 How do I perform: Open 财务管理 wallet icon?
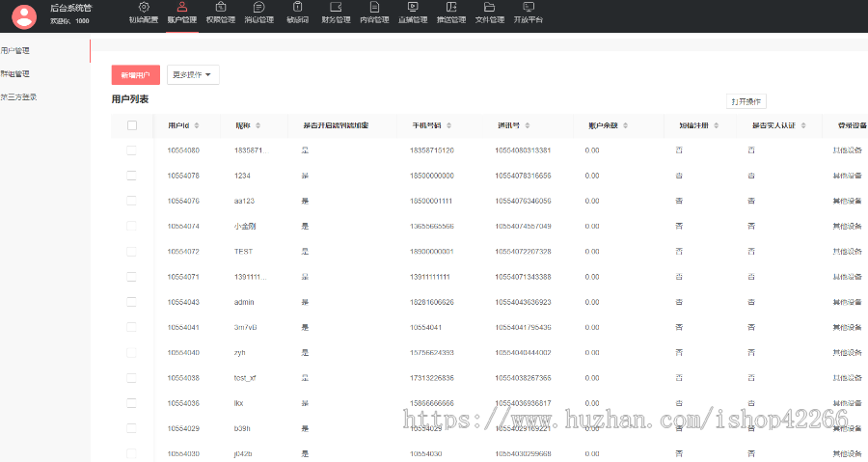tap(336, 8)
